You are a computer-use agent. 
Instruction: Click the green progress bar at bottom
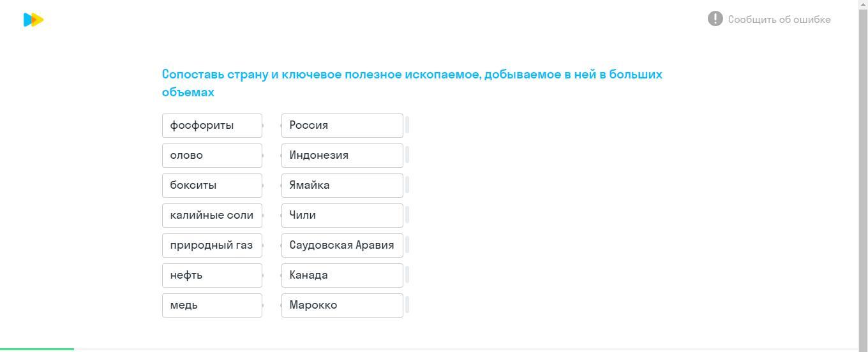(37, 349)
